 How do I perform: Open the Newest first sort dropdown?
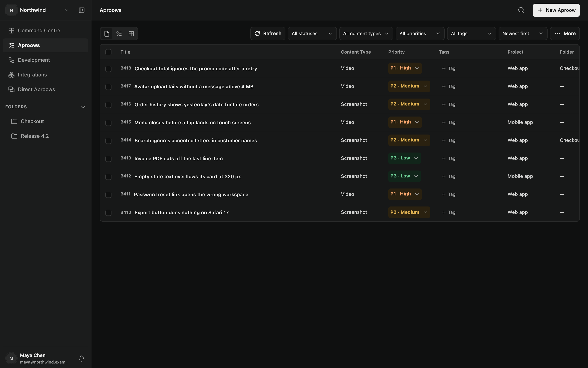[x=523, y=34]
